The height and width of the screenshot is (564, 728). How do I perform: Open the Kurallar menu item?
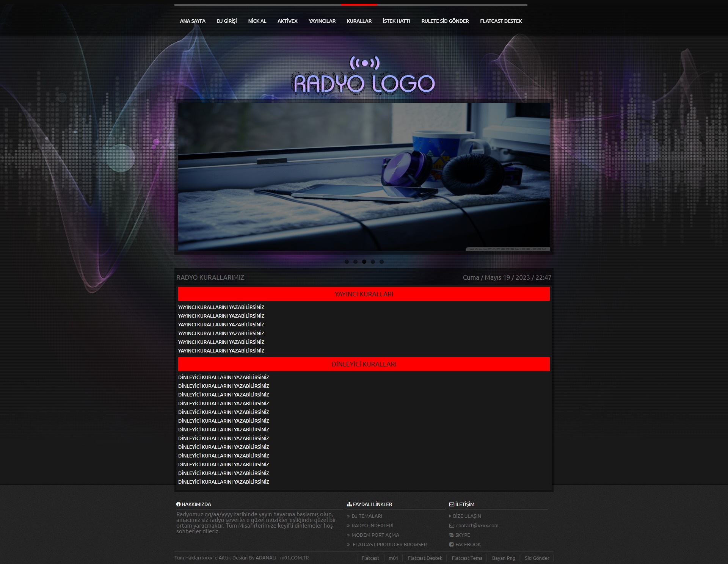tap(359, 21)
